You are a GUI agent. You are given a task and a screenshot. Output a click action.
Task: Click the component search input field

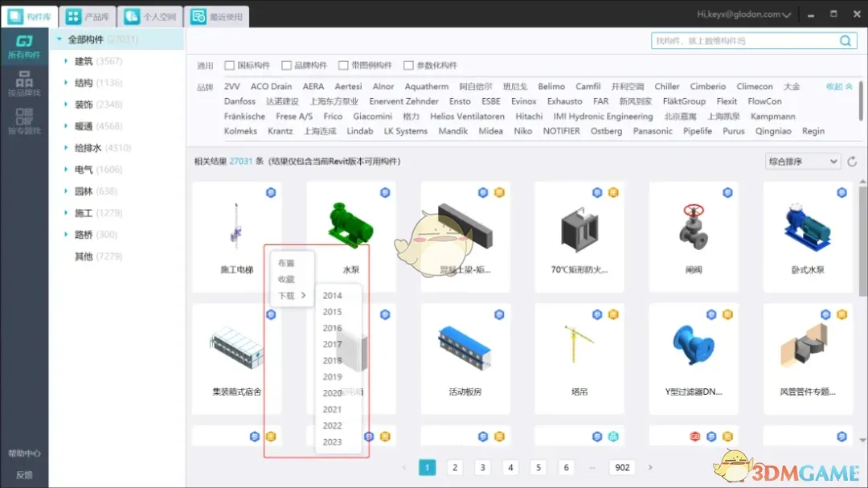point(743,41)
